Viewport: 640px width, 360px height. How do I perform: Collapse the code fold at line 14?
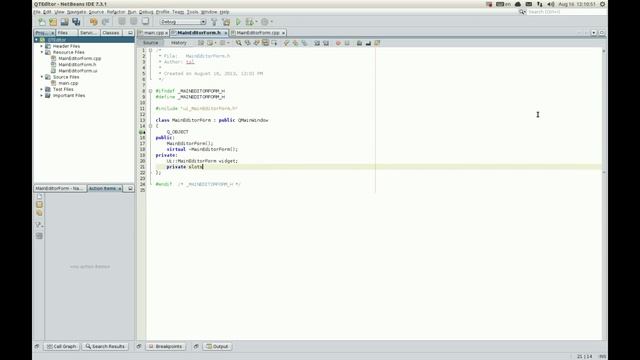[151, 126]
